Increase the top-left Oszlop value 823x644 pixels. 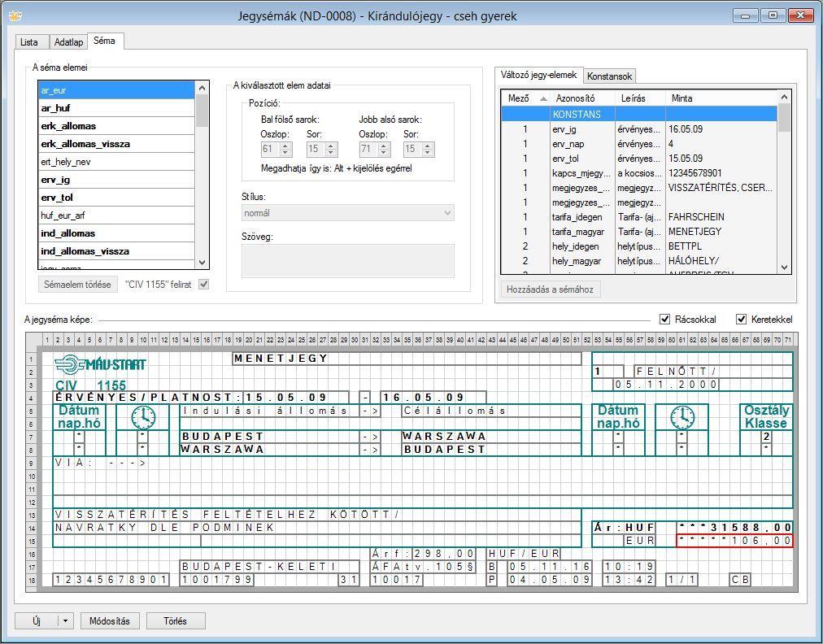[285, 146]
